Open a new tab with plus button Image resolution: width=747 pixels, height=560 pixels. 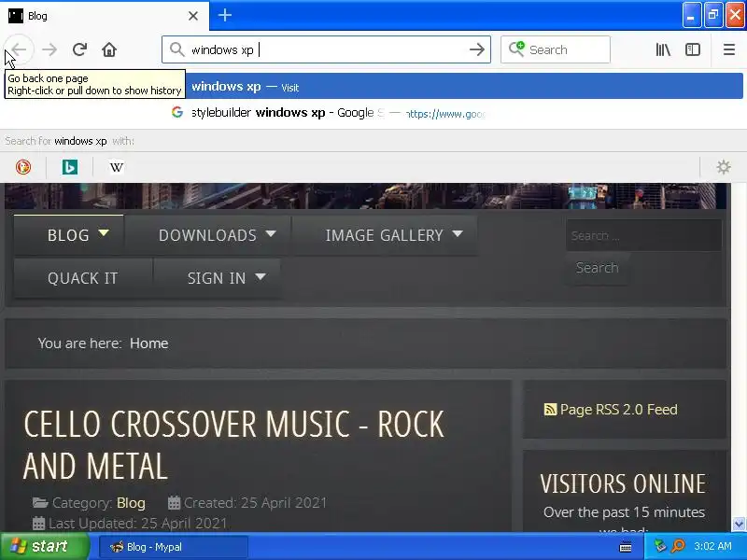[225, 15]
